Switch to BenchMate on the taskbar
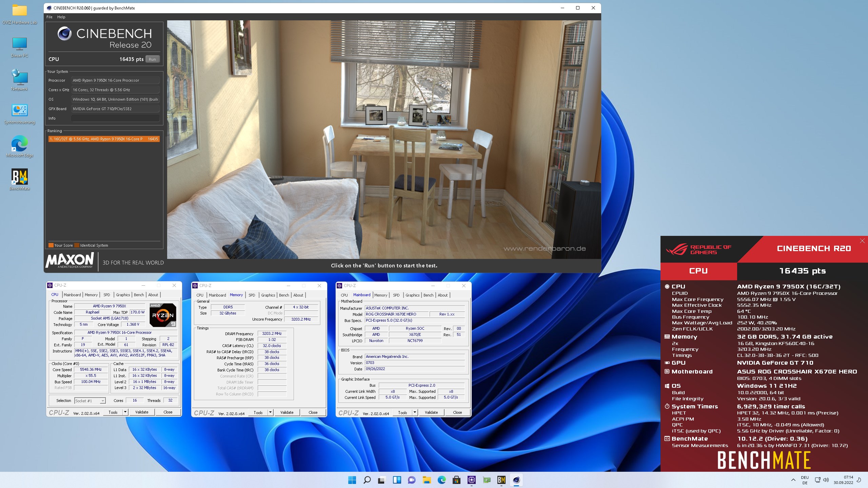Screen dimensions: 868x488 501,480
